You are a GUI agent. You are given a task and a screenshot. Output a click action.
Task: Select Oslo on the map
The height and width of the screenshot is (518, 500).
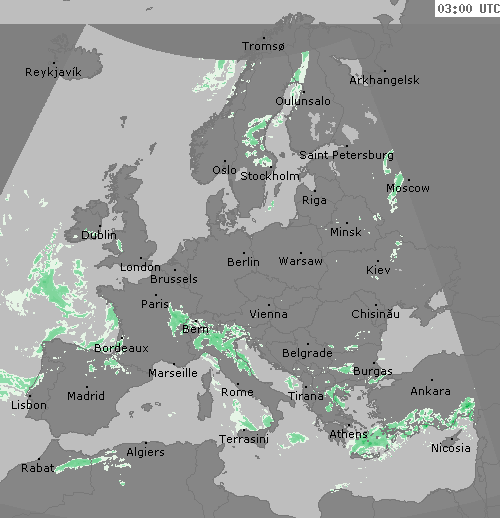[x=224, y=170]
